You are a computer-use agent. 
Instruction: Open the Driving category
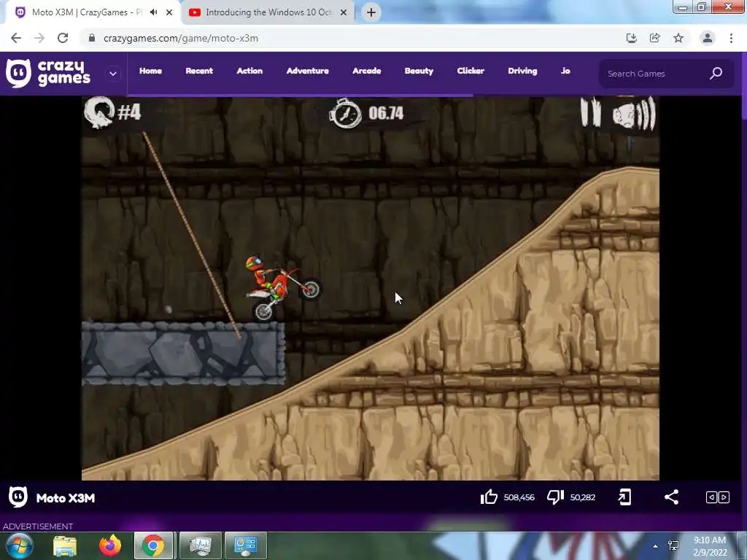(522, 71)
